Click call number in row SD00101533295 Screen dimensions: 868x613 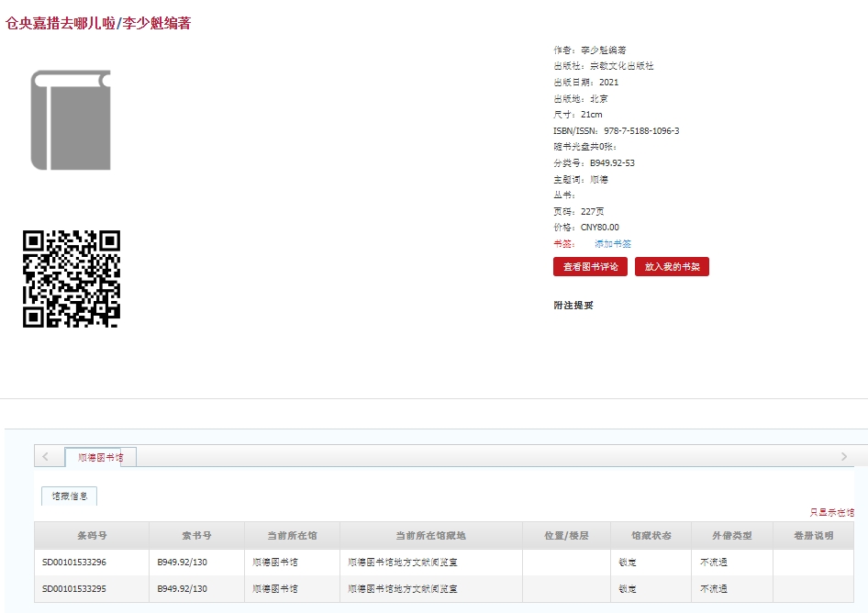(182, 588)
